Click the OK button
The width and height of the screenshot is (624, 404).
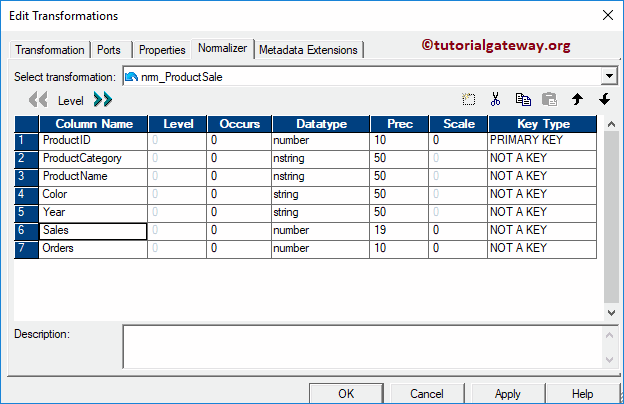click(x=346, y=394)
